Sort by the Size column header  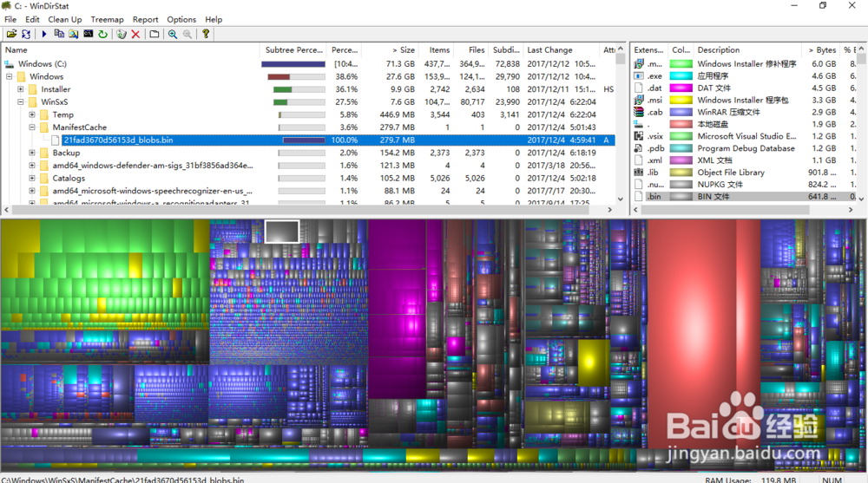pyautogui.click(x=391, y=49)
